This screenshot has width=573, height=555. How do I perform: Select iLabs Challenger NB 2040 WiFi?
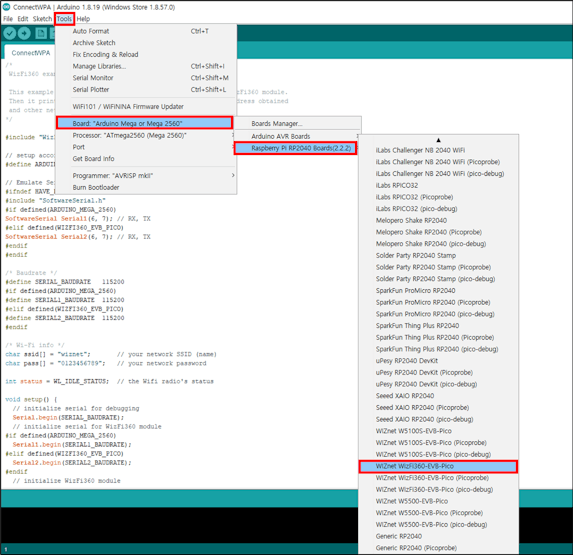point(439,151)
